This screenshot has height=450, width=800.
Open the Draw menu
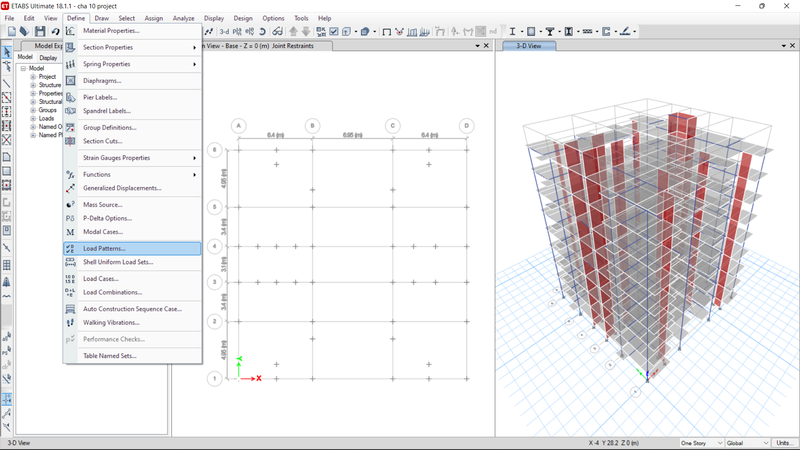102,18
